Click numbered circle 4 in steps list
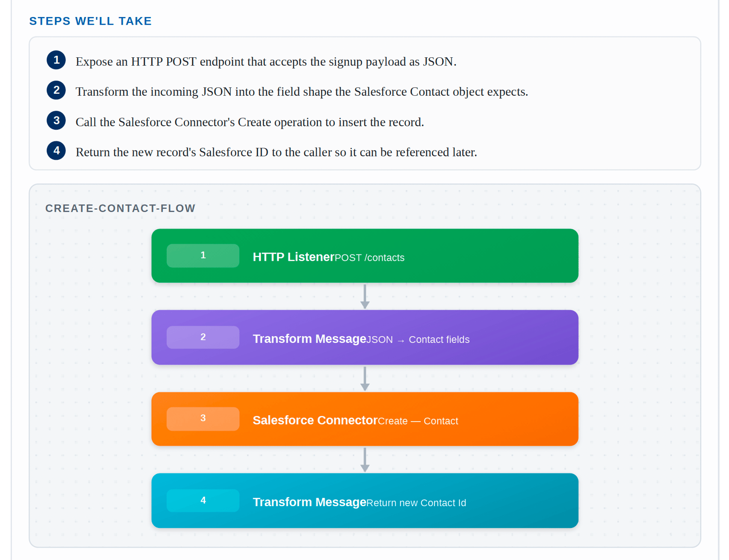 click(56, 151)
